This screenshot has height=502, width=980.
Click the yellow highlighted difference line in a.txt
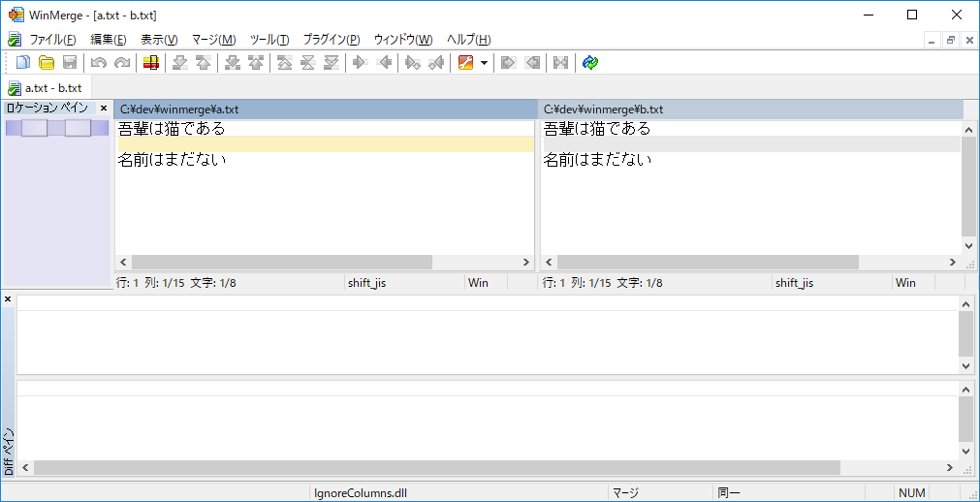326,144
